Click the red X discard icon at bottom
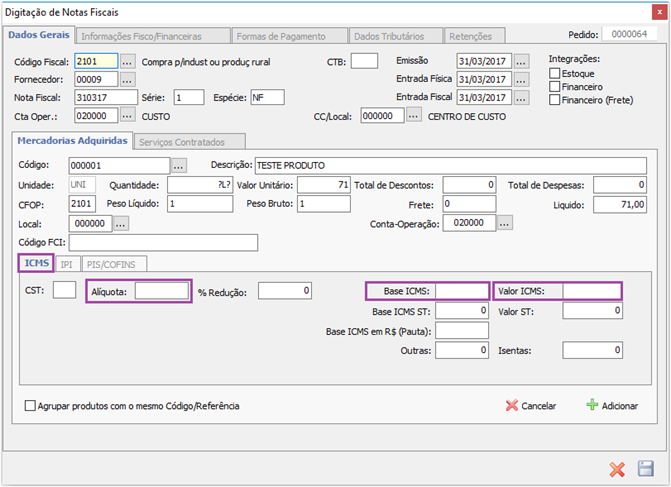 (617, 469)
